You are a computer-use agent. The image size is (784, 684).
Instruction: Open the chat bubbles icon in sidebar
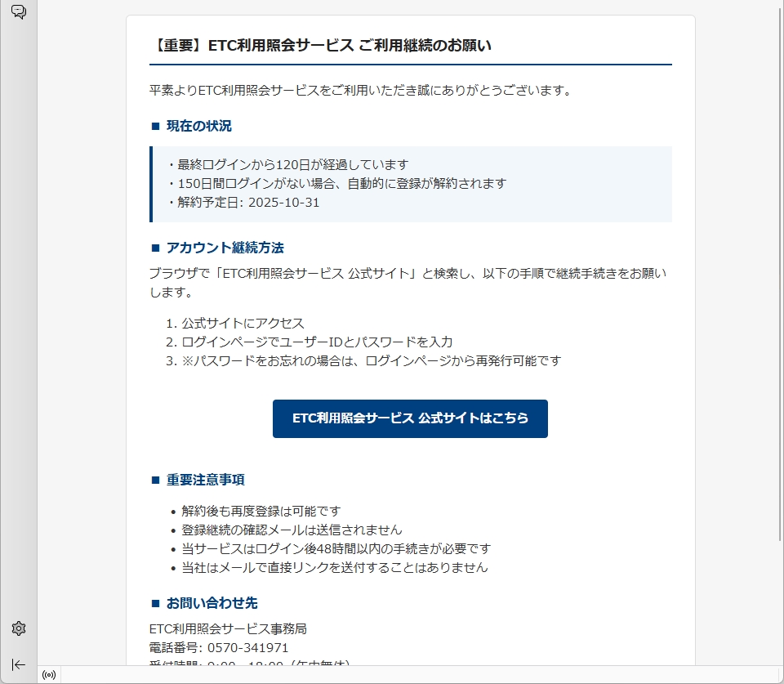[x=19, y=12]
